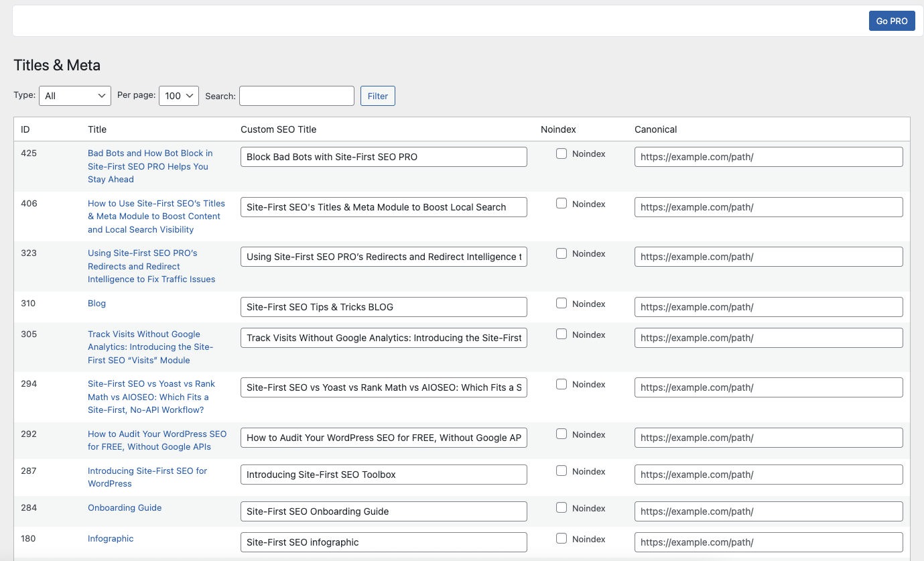Viewport: 924px width, 561px height.
Task: Open the Type dropdown set to All
Action: 75,96
